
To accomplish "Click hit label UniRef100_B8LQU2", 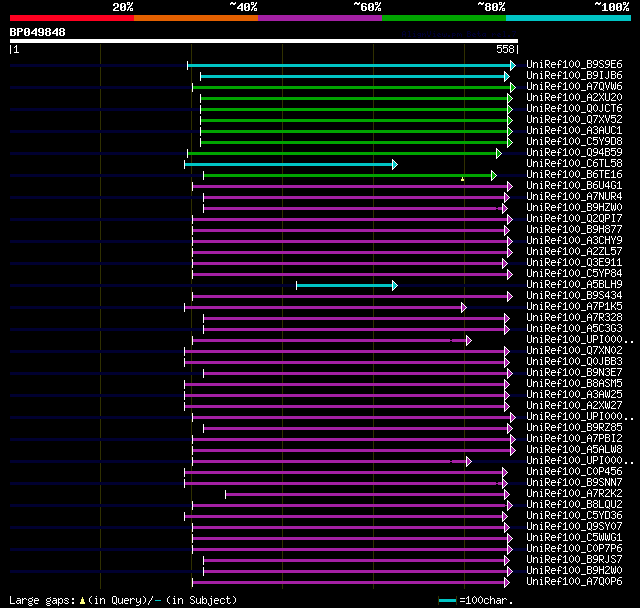I will click(574, 505).
